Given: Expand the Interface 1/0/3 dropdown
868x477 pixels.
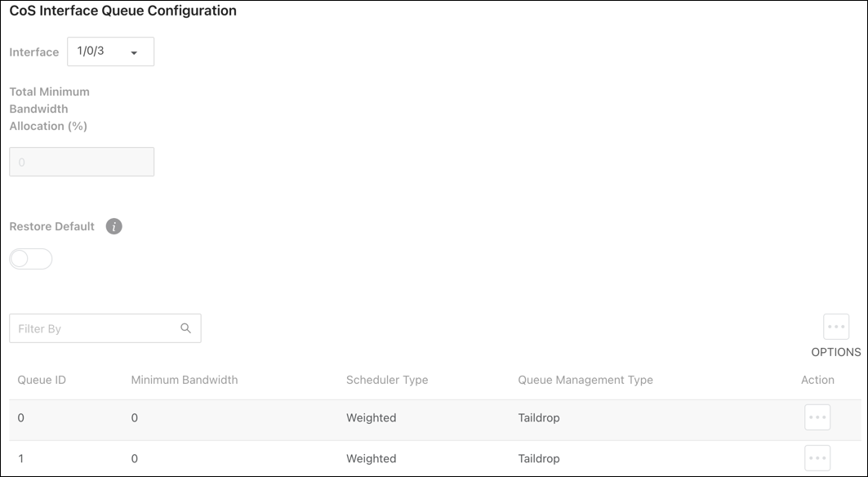Looking at the screenshot, I should [x=111, y=51].
